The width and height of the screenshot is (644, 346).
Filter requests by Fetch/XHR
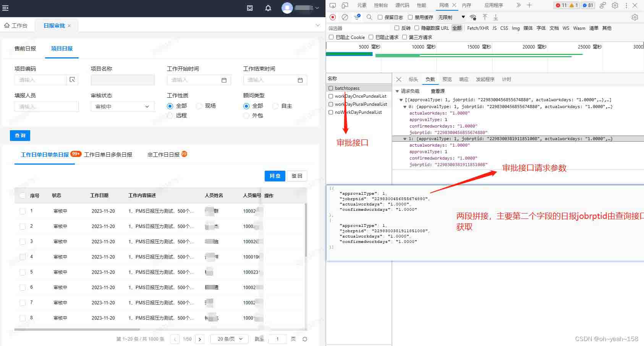[x=478, y=28]
